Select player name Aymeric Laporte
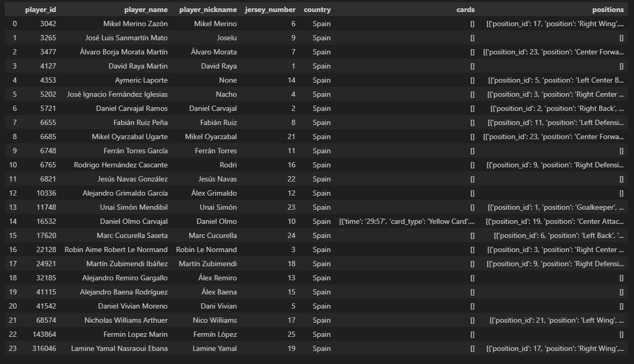The height and width of the screenshot is (364, 634). (141, 80)
